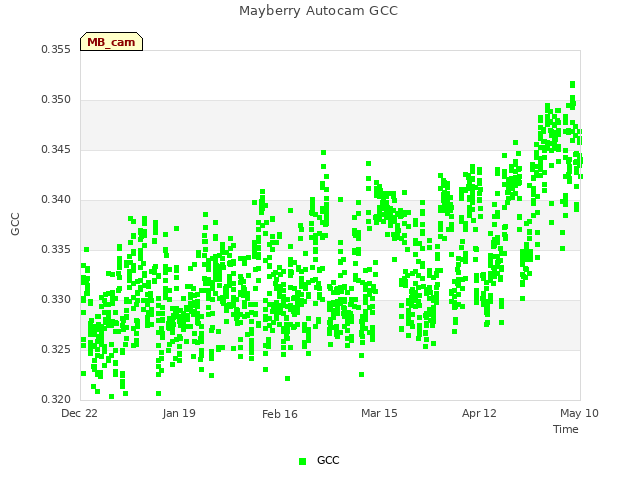Click the Jan 19 date label

pos(179,413)
